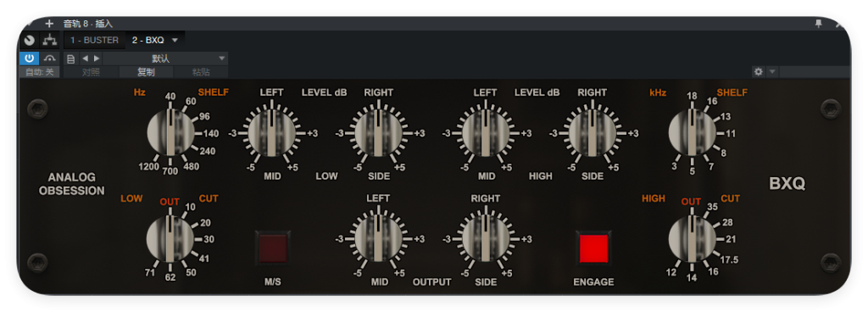The image size is (868, 312).
Task: Click the LOW band LEFT/MID level knob
Action: point(271,133)
